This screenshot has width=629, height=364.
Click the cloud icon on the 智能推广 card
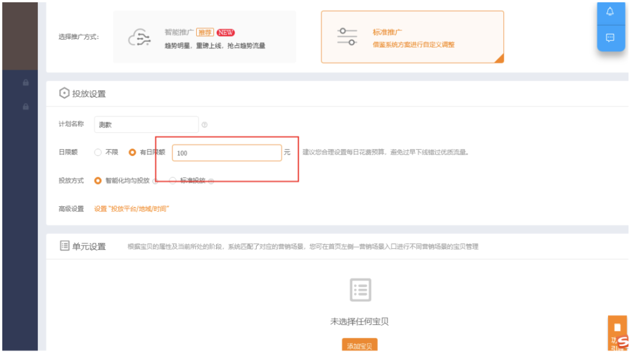tap(140, 35)
